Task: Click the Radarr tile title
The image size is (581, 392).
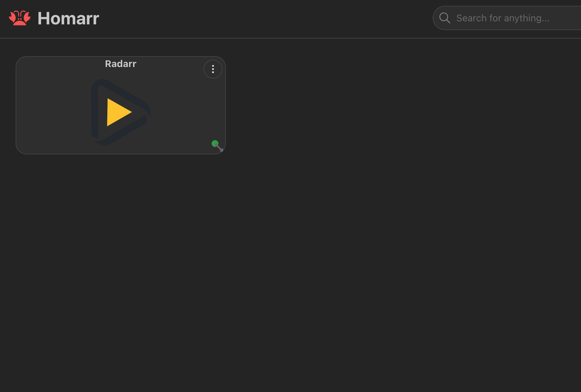Action: (121, 64)
